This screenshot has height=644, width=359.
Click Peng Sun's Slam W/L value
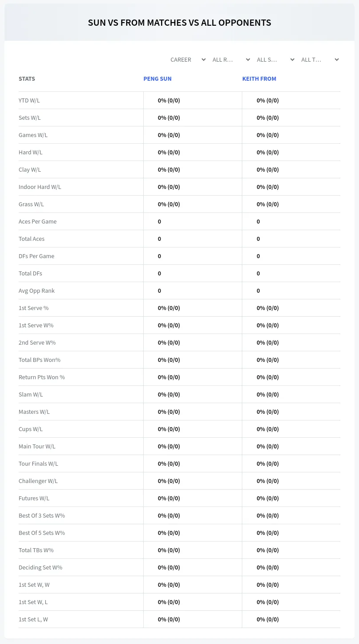pyautogui.click(x=169, y=394)
